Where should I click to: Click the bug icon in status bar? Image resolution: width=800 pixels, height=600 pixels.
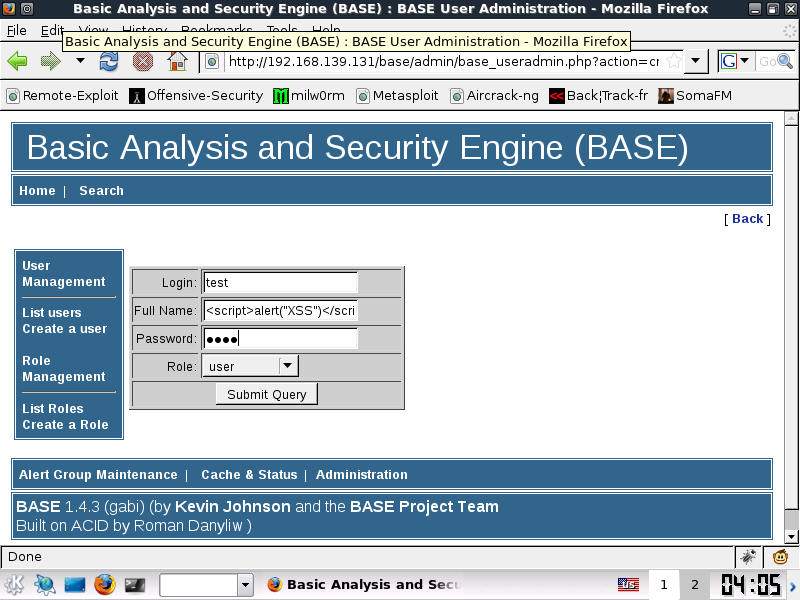[748, 557]
